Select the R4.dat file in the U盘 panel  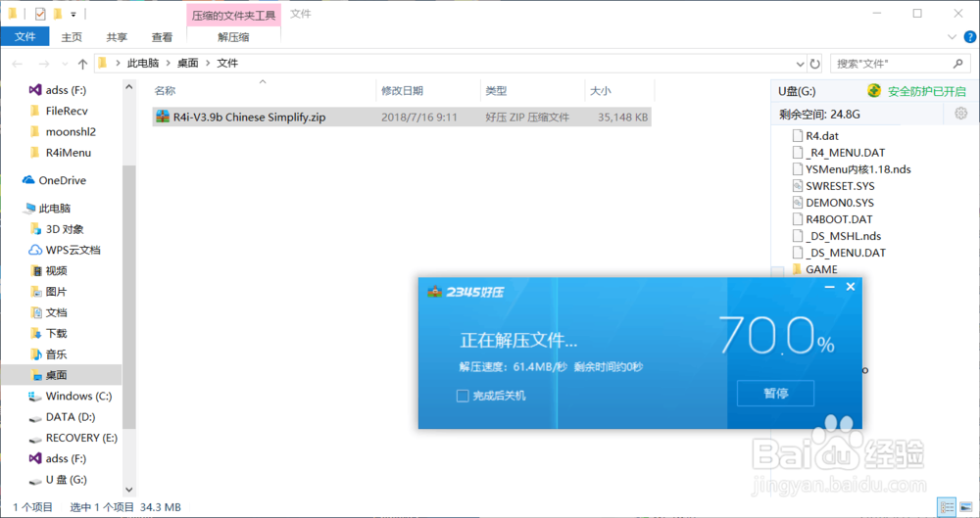[822, 135]
